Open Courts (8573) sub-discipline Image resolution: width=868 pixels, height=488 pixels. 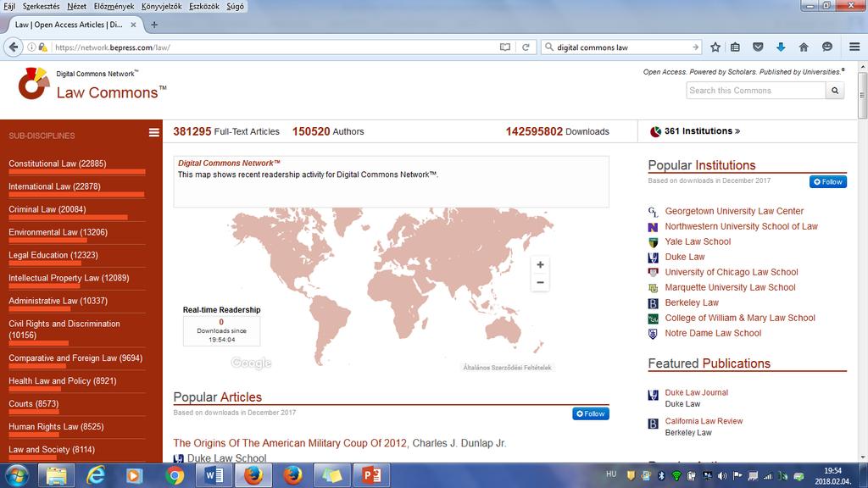pos(33,404)
